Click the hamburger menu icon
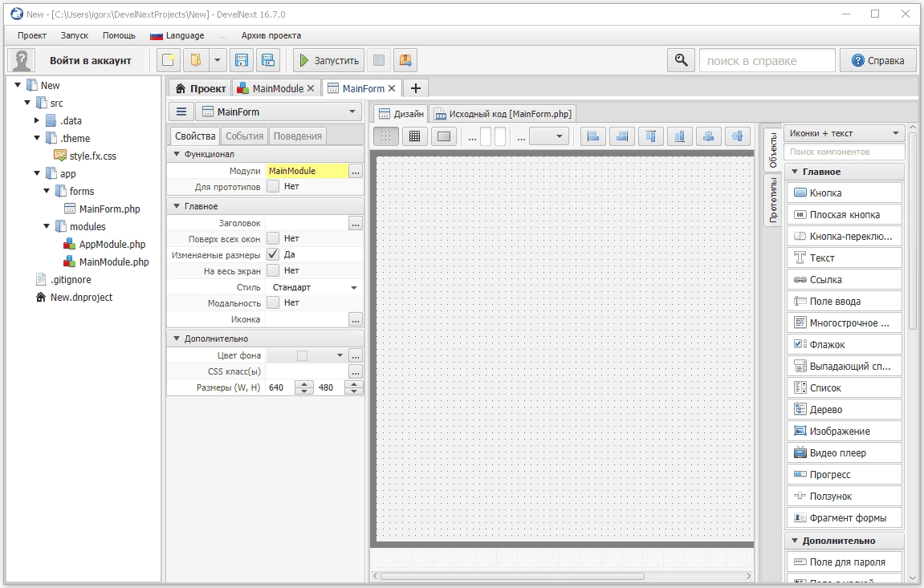924x588 pixels. (x=181, y=112)
